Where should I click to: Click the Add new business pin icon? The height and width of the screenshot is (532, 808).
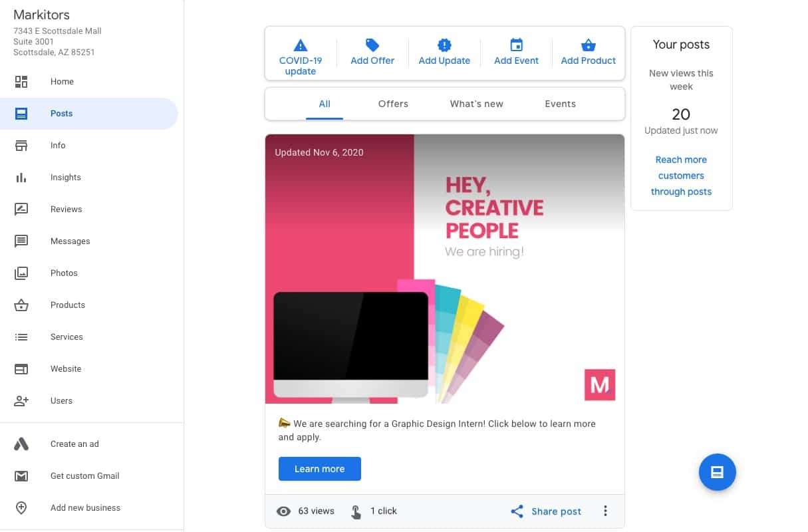[x=21, y=508]
